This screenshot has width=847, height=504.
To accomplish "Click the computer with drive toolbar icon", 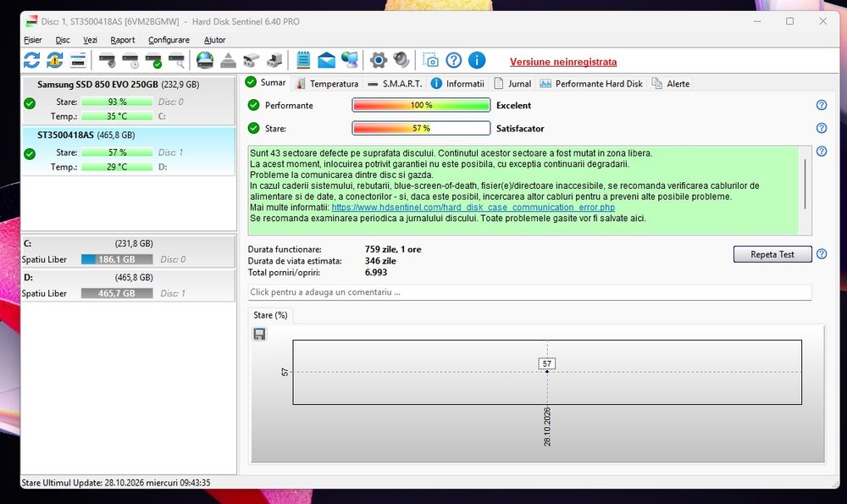I will pyautogui.click(x=274, y=60).
